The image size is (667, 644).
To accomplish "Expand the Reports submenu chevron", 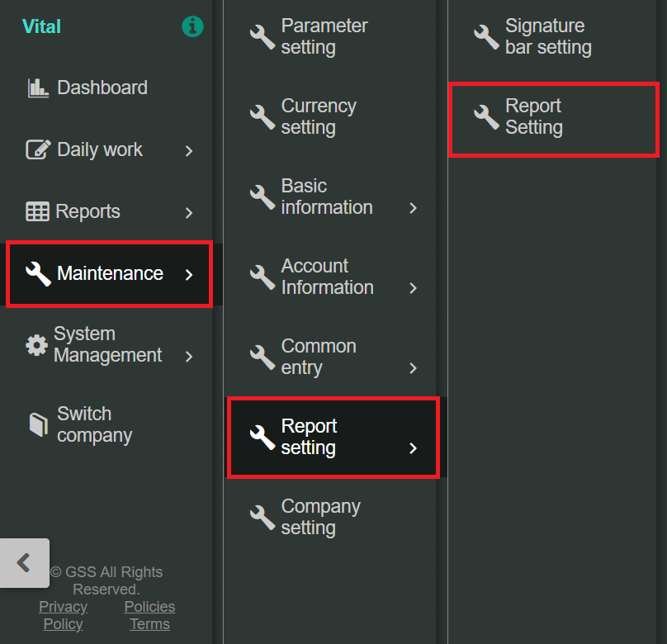I will pyautogui.click(x=189, y=212).
